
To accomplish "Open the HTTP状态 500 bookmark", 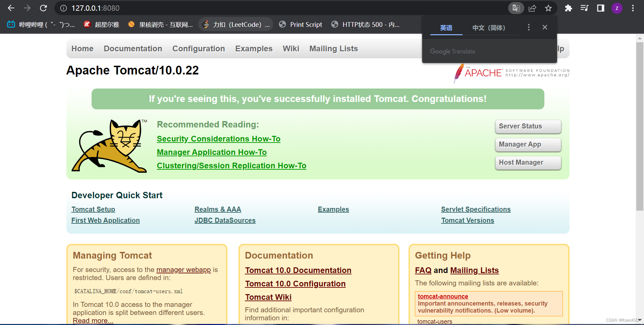I will (365, 24).
